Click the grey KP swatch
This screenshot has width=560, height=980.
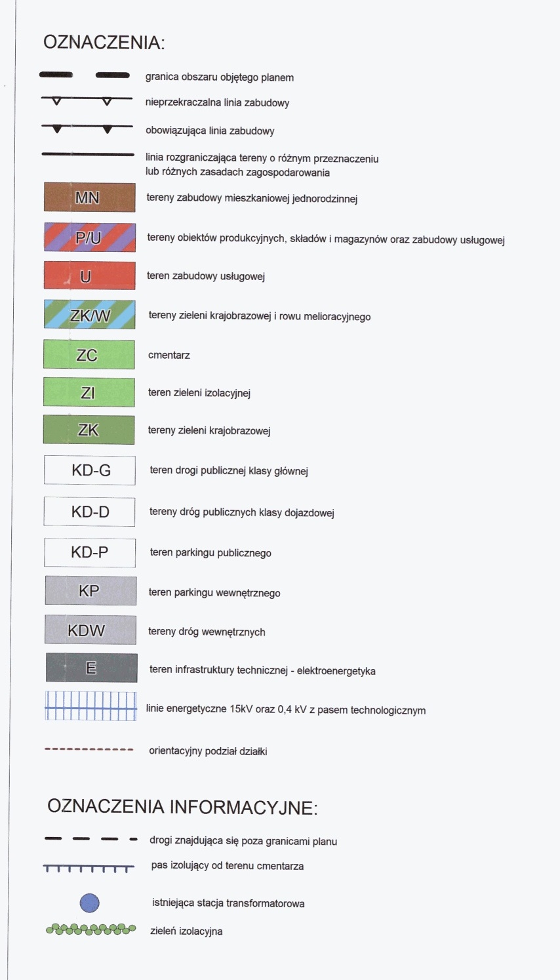pyautogui.click(x=90, y=590)
